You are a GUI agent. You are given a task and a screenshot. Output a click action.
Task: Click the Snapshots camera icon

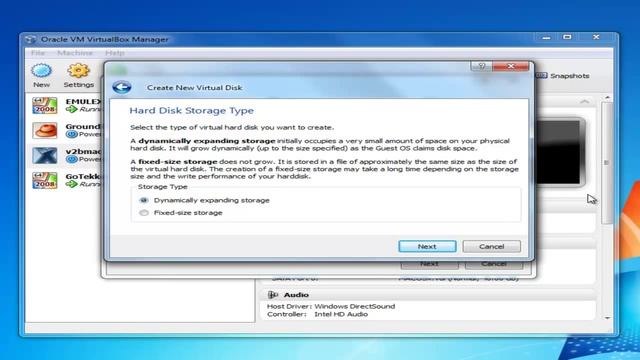coord(541,76)
